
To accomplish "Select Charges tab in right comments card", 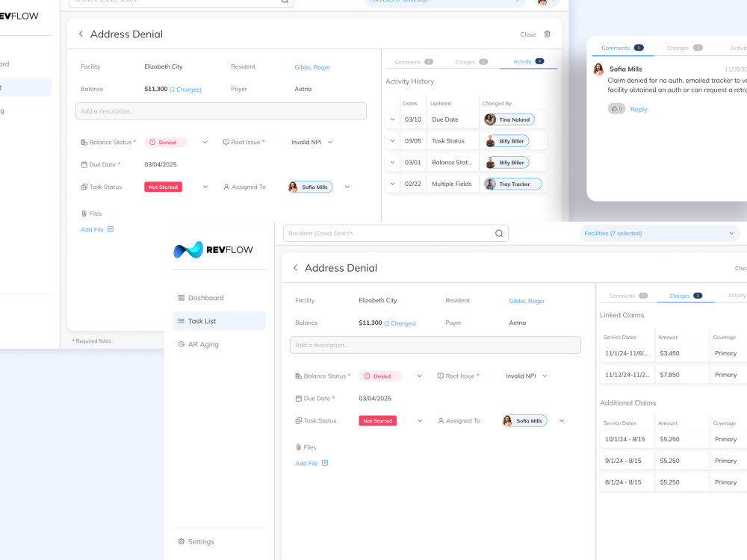I will [684, 48].
